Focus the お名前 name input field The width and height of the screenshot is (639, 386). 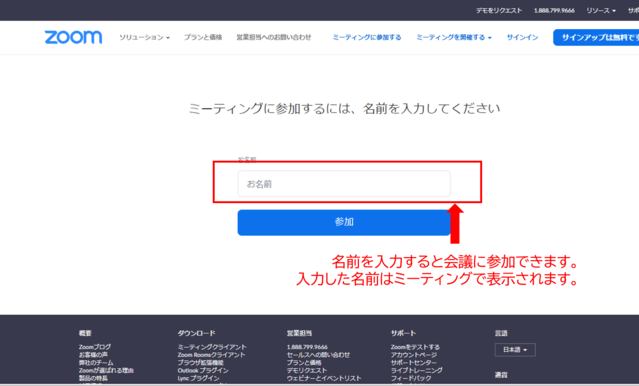[344, 184]
